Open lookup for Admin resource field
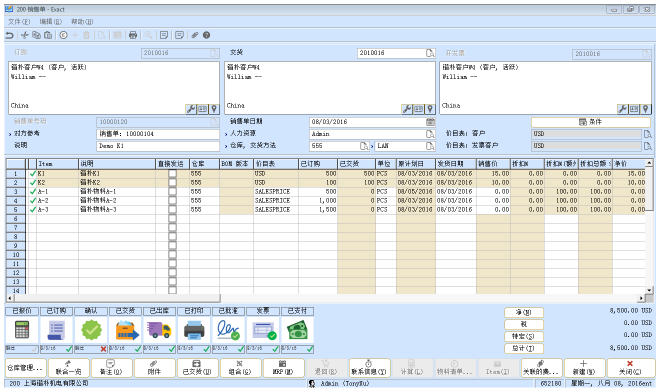Viewport: 660px width, 392px height. [430, 134]
